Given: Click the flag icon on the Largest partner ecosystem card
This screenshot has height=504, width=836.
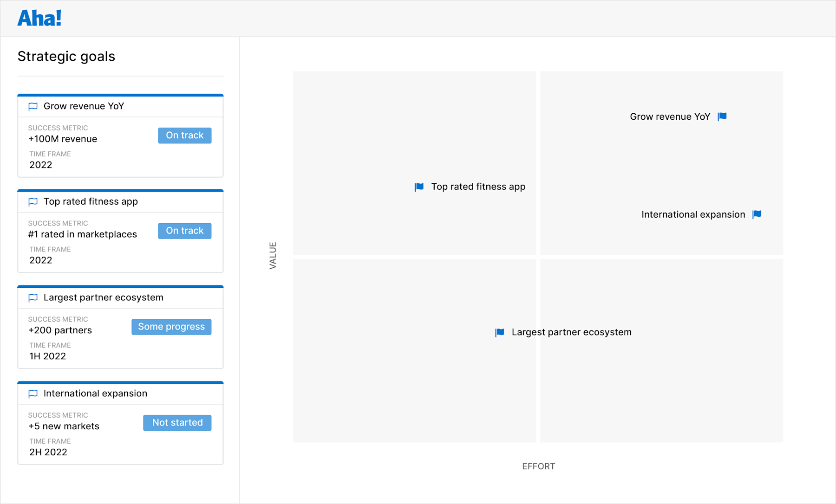Looking at the screenshot, I should coord(33,298).
